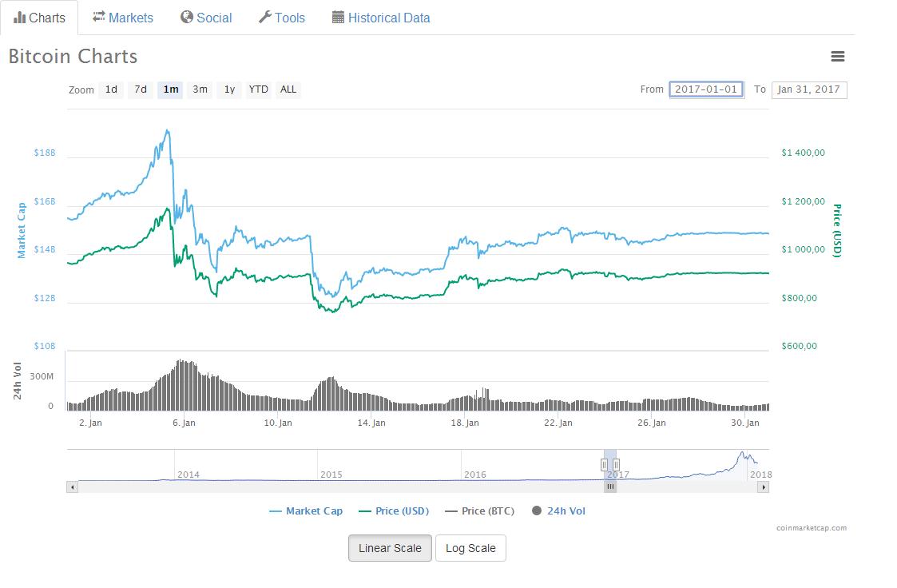Click the 30. Jan axis label
897x588 pixels.
(745, 423)
